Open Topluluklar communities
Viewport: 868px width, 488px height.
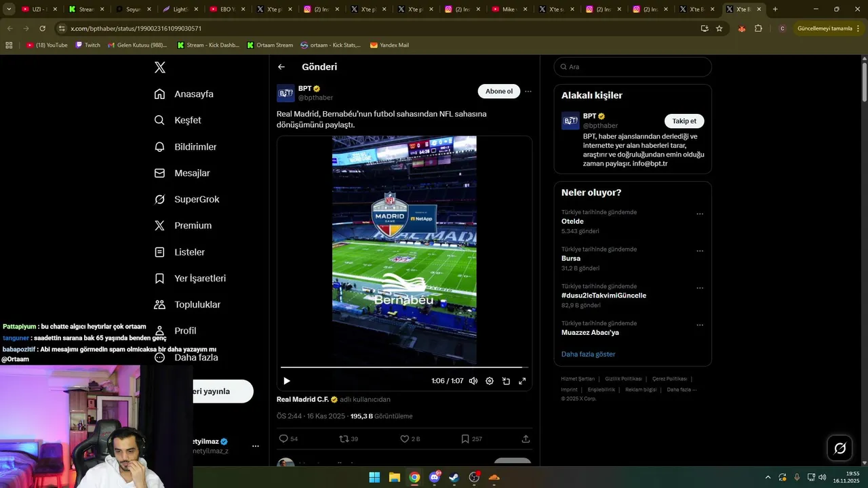tap(187, 305)
